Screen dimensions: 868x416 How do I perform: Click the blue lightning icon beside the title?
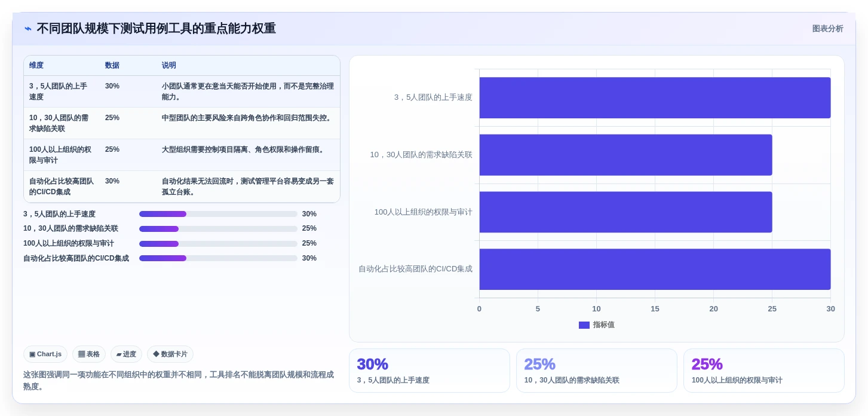(28, 29)
